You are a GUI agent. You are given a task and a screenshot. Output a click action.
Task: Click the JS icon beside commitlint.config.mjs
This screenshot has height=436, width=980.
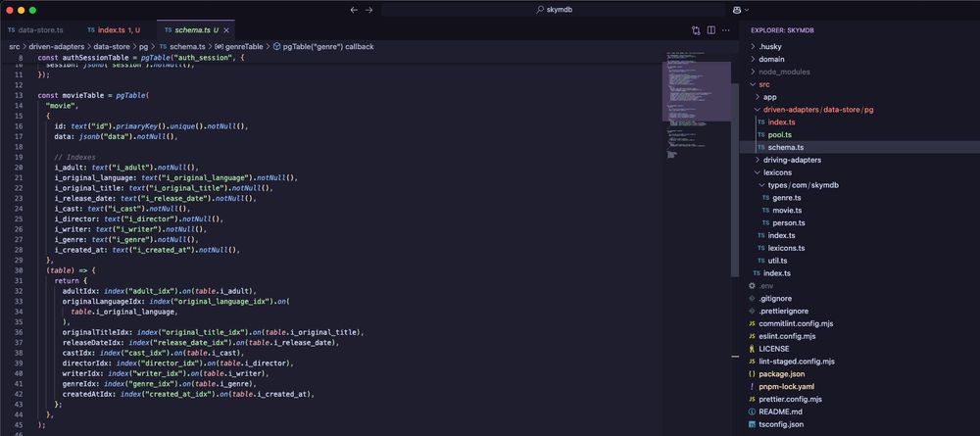pos(752,323)
